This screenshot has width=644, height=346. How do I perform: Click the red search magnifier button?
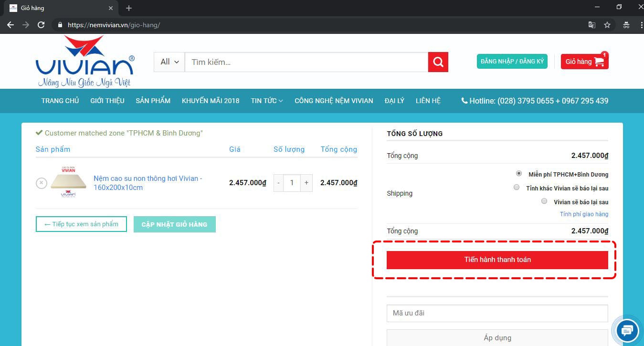pyautogui.click(x=438, y=62)
